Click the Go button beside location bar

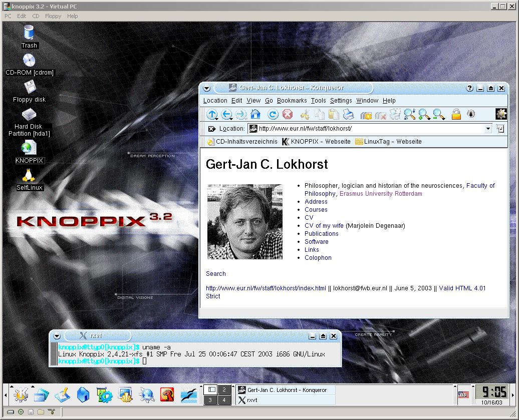pyautogui.click(x=500, y=129)
